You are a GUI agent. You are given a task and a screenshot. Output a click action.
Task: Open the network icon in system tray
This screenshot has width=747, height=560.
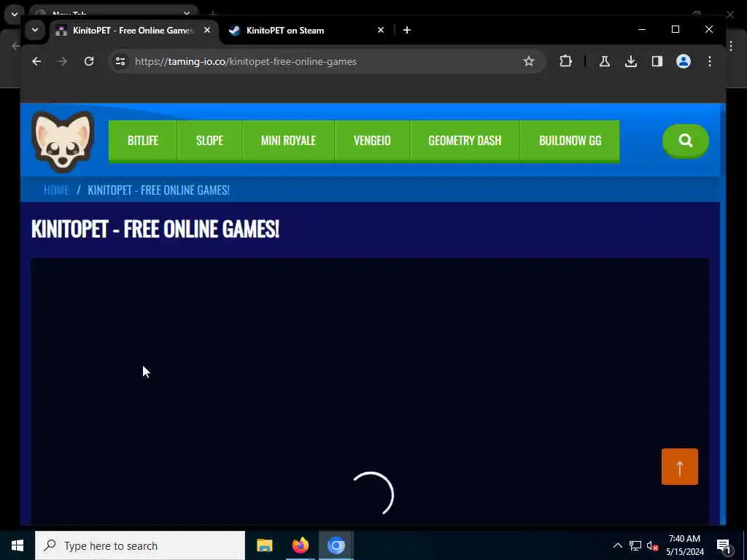point(635,545)
